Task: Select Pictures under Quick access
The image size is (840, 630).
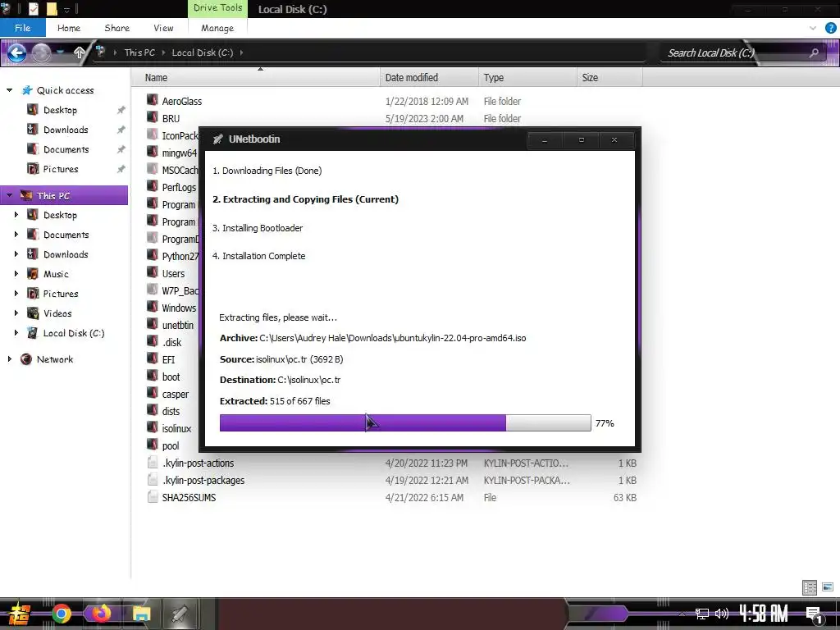Action: click(61, 169)
